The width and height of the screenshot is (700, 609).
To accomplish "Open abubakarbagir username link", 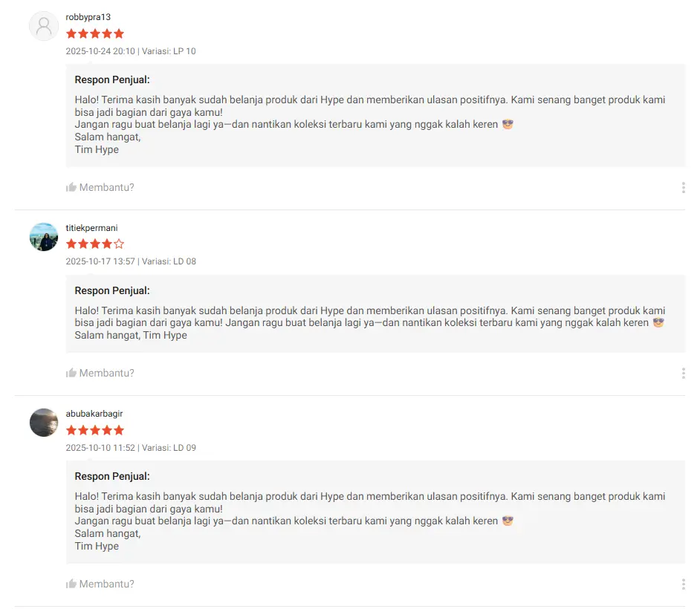I will click(x=94, y=414).
